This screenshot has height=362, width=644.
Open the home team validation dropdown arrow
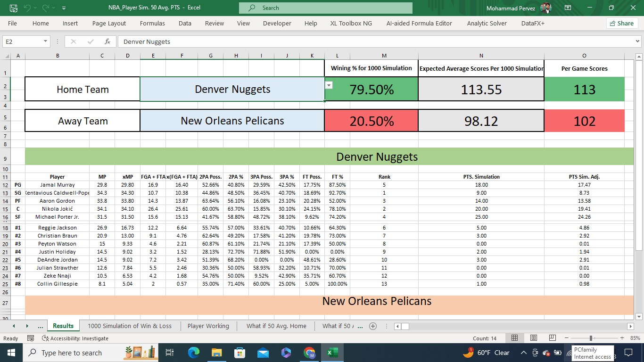pyautogui.click(x=329, y=85)
